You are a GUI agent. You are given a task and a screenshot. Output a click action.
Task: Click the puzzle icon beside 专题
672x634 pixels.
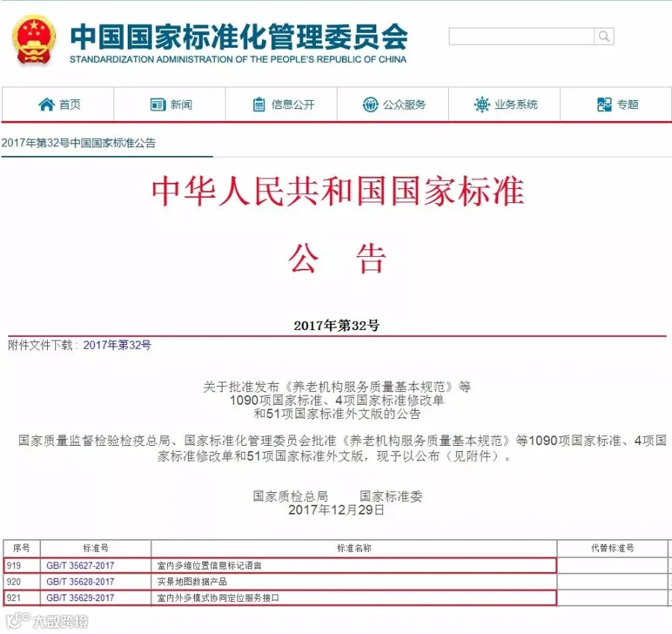[x=604, y=104]
